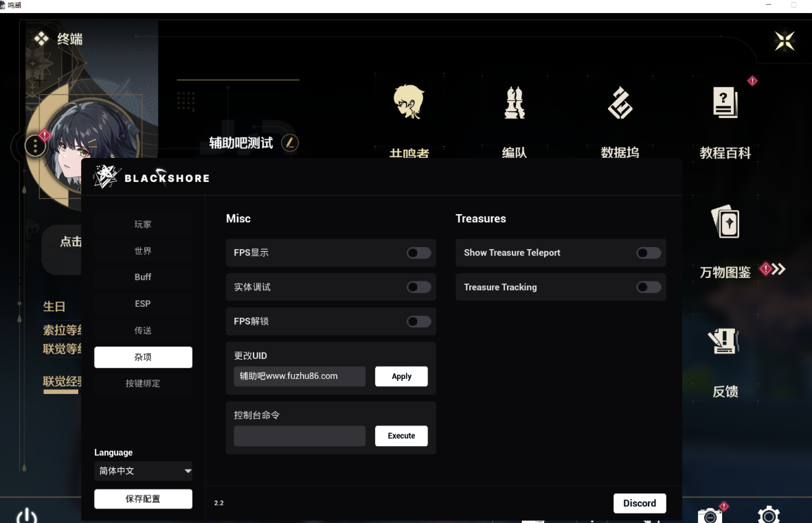
Task: Click the camera photo mode icon
Action: coord(710,515)
